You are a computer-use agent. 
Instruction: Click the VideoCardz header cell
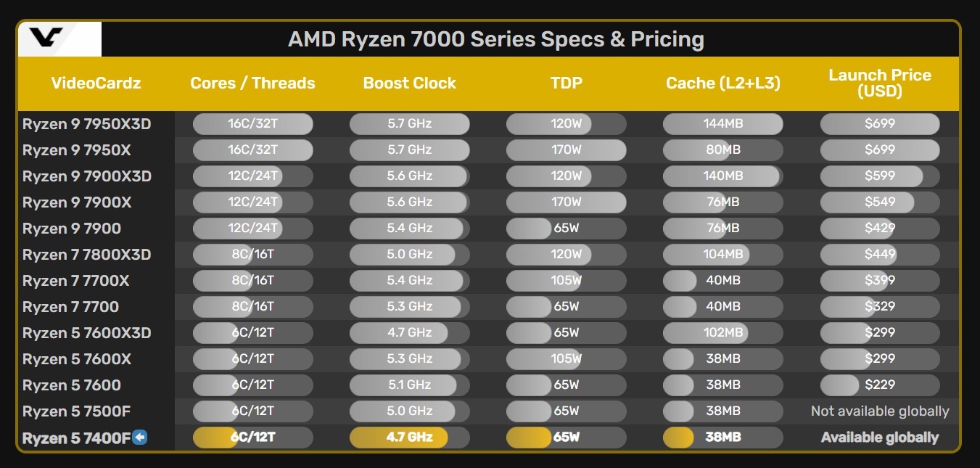point(96,83)
